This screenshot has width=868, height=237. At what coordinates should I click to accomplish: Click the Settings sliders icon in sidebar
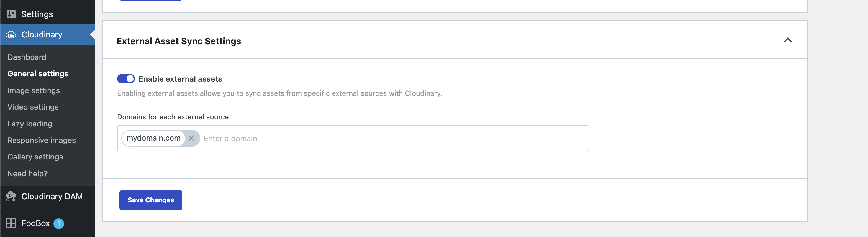pos(11,14)
